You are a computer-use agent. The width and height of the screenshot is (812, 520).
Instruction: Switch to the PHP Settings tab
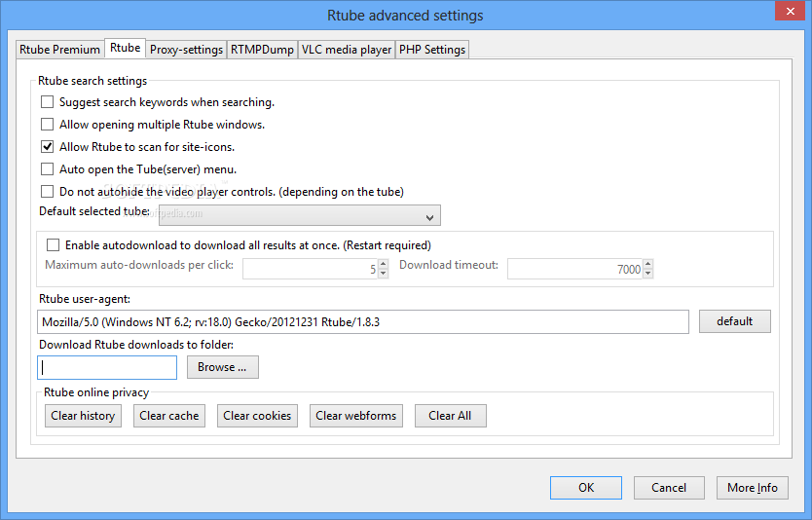coord(432,50)
